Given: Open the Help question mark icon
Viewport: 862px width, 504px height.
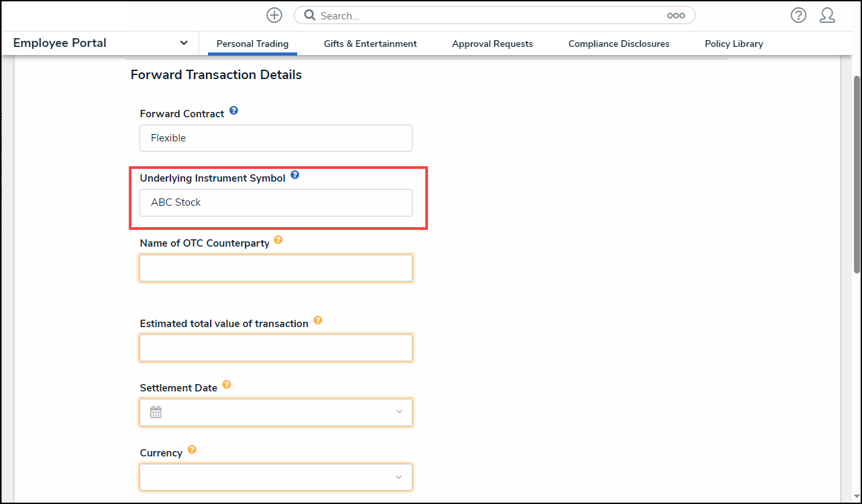Looking at the screenshot, I should pyautogui.click(x=798, y=15).
